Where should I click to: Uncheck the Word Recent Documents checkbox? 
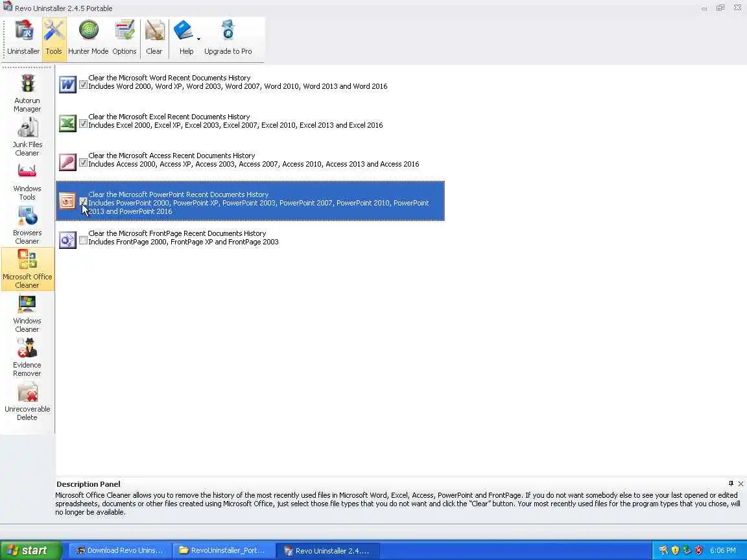pos(84,85)
